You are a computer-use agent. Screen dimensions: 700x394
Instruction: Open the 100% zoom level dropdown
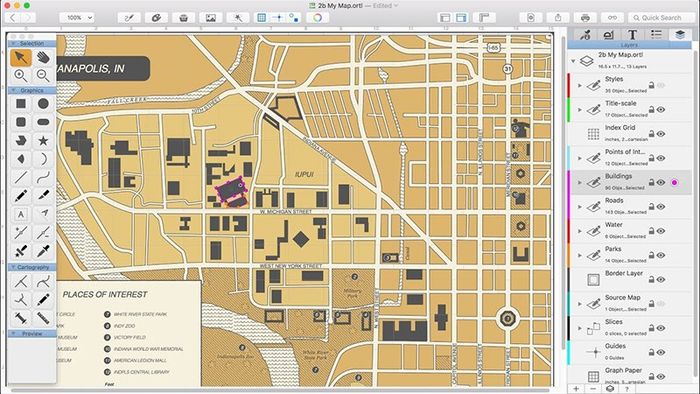coord(77,18)
